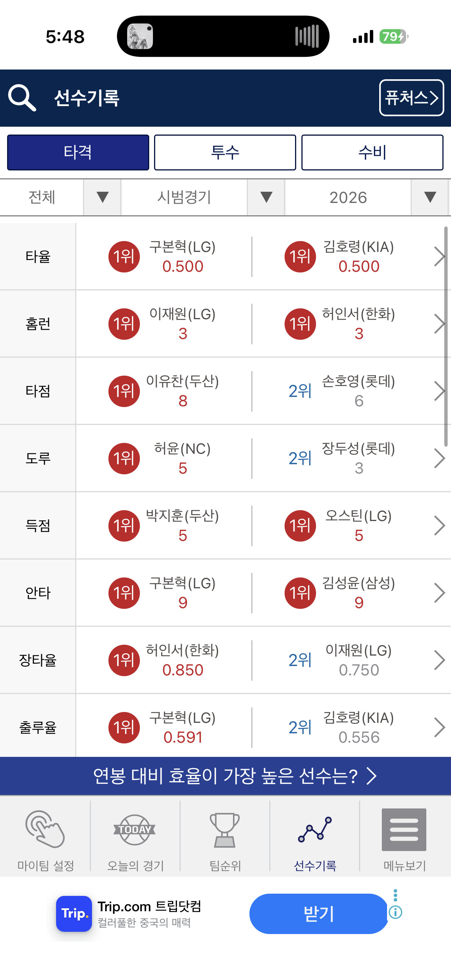Select 선수기록 graph icon
This screenshot has height=980, width=451.
(x=315, y=829)
